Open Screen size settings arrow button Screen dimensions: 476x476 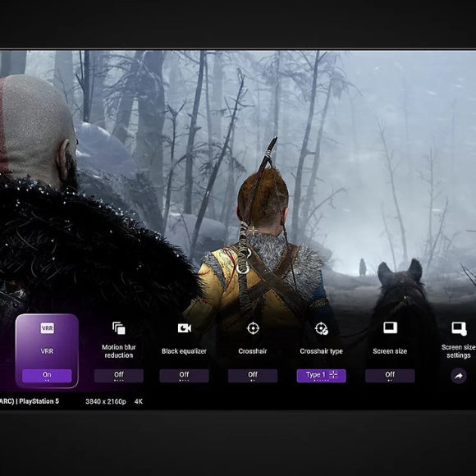tap(459, 376)
